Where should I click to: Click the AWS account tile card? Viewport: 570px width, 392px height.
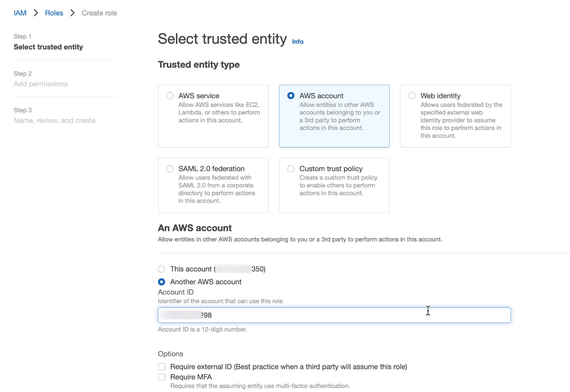pyautogui.click(x=334, y=116)
